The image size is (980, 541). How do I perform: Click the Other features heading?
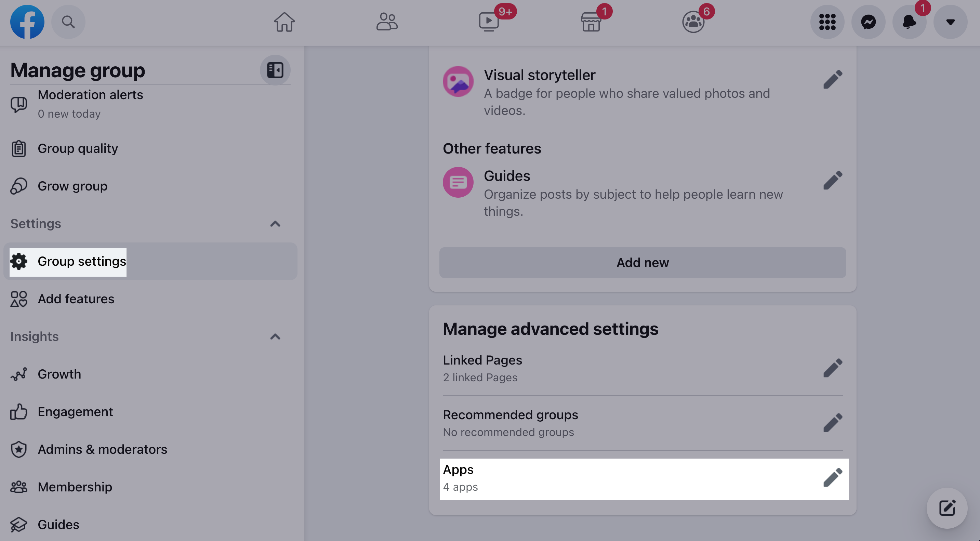pyautogui.click(x=492, y=148)
